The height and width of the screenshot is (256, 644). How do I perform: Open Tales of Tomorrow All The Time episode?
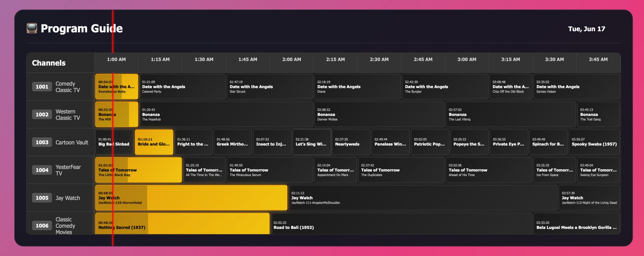[x=204, y=170]
